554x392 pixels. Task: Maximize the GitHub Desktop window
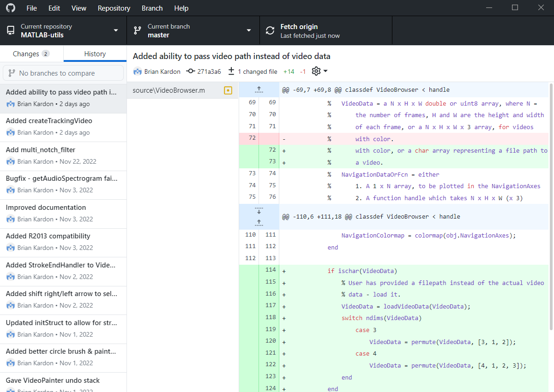point(515,7)
